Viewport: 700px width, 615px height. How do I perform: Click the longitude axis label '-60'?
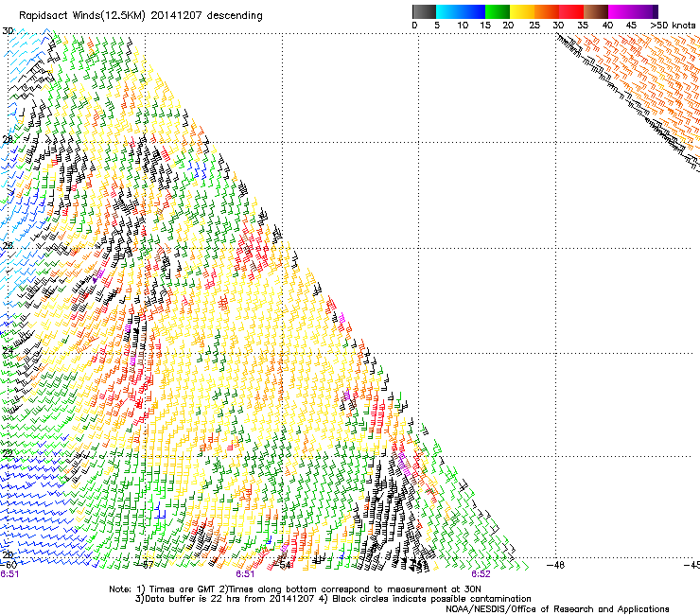pos(9,565)
